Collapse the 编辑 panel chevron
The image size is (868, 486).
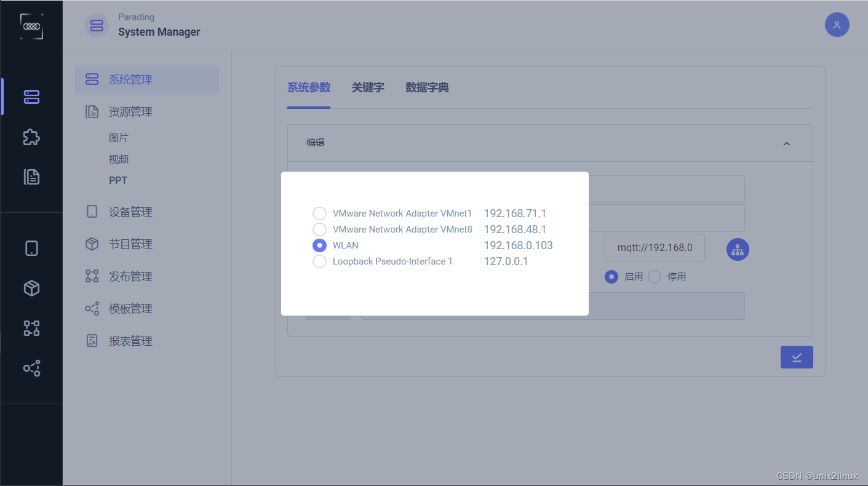pyautogui.click(x=786, y=143)
